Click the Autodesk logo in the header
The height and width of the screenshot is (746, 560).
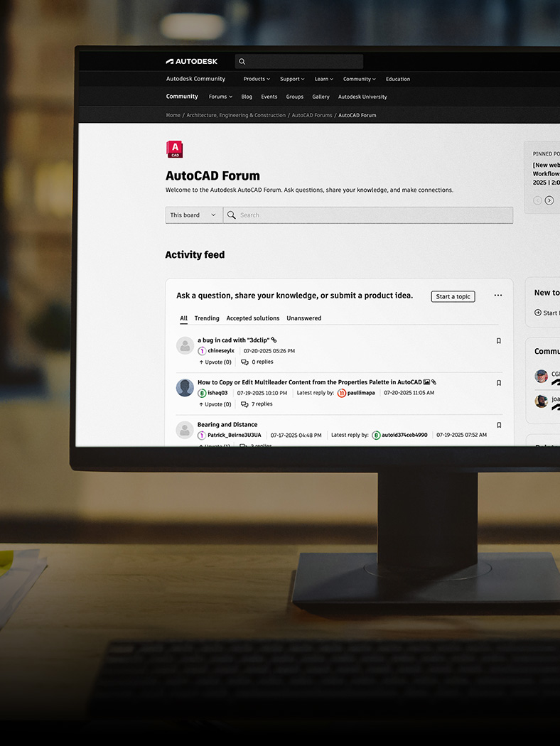point(191,61)
